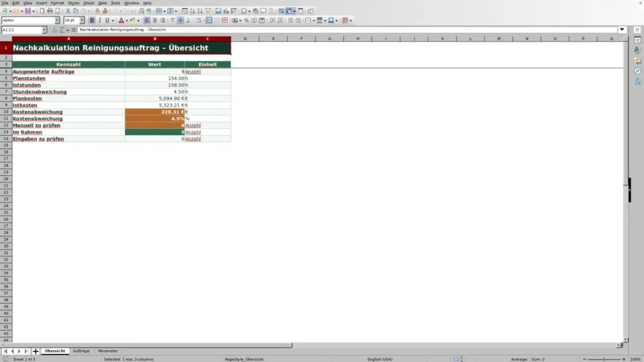644x362 pixels.
Task: Click the zoom out minus button
Action: 584,359
